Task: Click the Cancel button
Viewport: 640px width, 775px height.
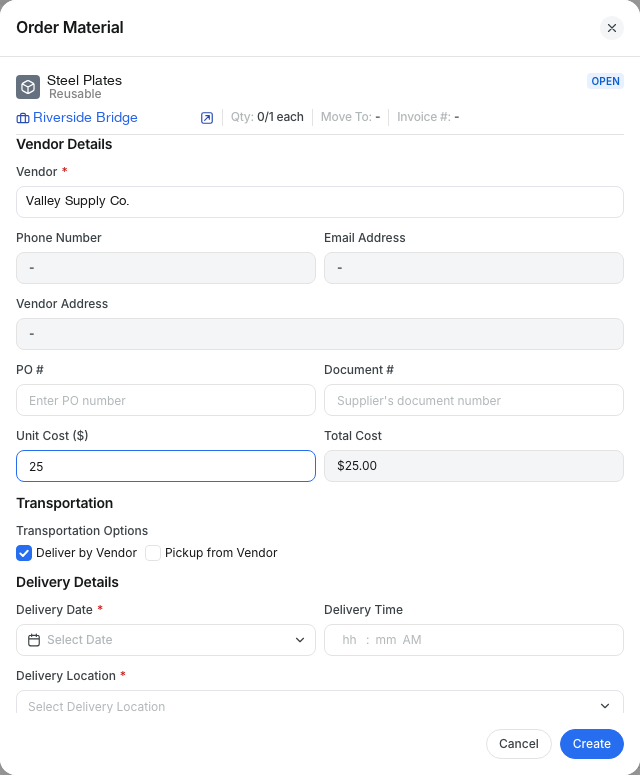Action: (x=518, y=744)
